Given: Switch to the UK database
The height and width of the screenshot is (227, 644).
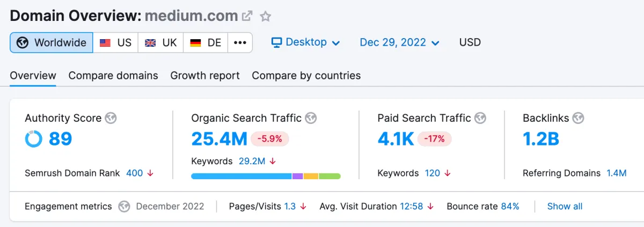Looking at the screenshot, I should [161, 42].
